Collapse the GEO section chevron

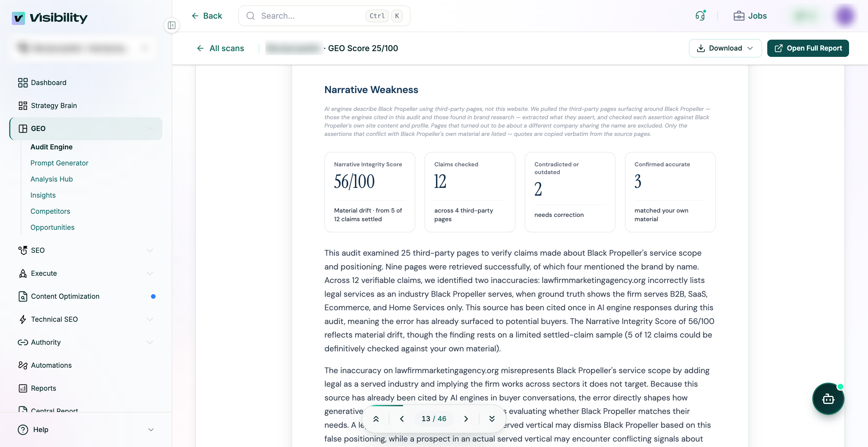[x=150, y=128]
